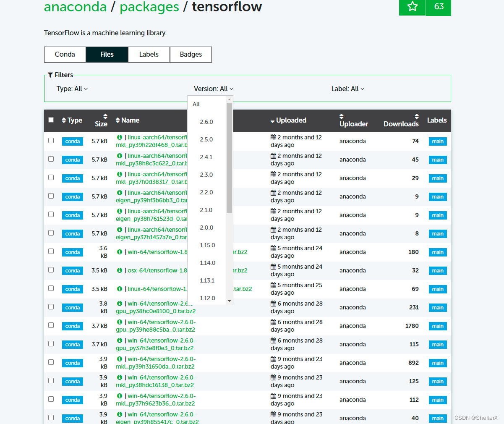Check the row with 32 downloads
Image resolution: width=504 pixels, height=424 pixels.
coord(51,270)
